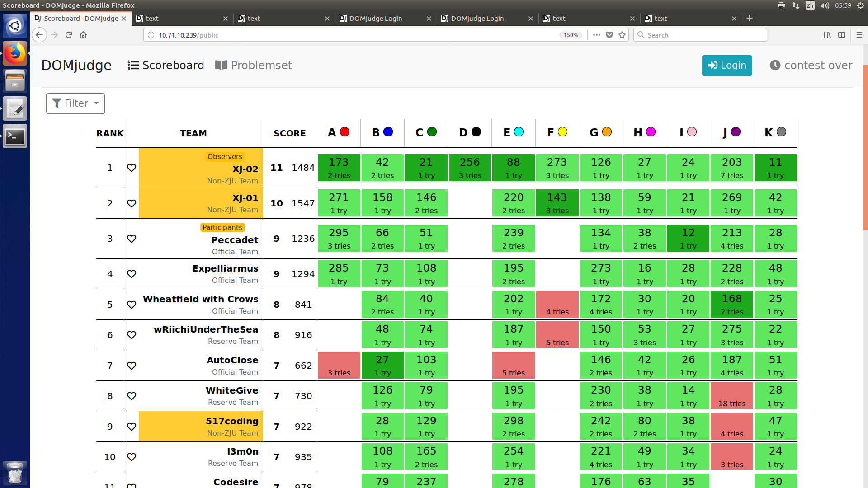Open page actions three-dot menu
The height and width of the screenshot is (488, 868).
point(597,35)
